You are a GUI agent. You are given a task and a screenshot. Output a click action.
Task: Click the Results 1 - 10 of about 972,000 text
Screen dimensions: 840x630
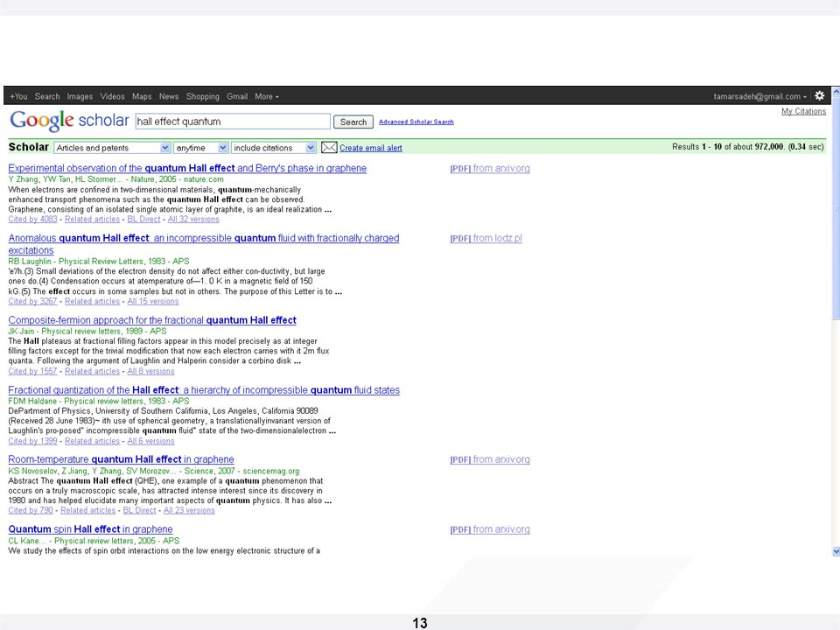748,147
